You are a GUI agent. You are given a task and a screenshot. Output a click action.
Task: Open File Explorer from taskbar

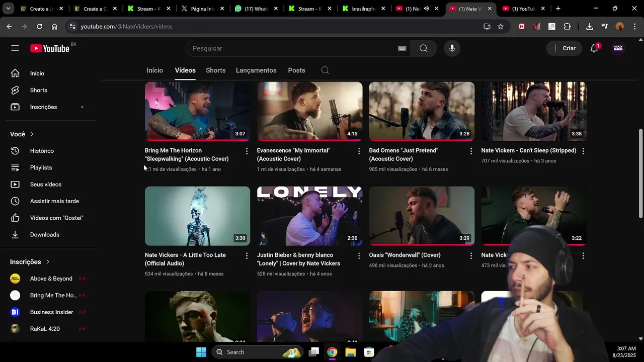[x=351, y=352]
